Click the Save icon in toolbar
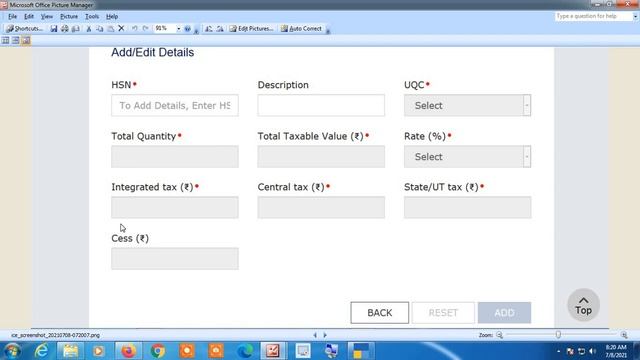 53,29
